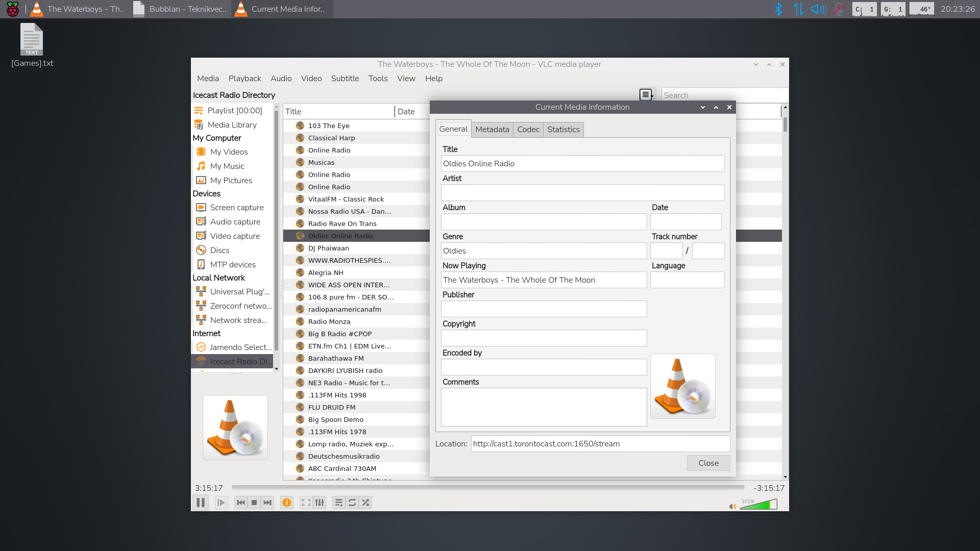Pause playback
980x551 pixels.
click(x=201, y=503)
